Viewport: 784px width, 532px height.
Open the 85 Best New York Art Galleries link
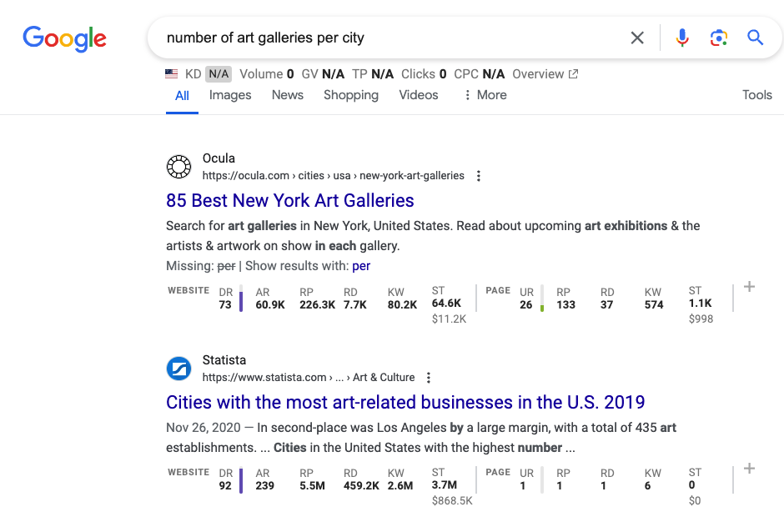289,200
